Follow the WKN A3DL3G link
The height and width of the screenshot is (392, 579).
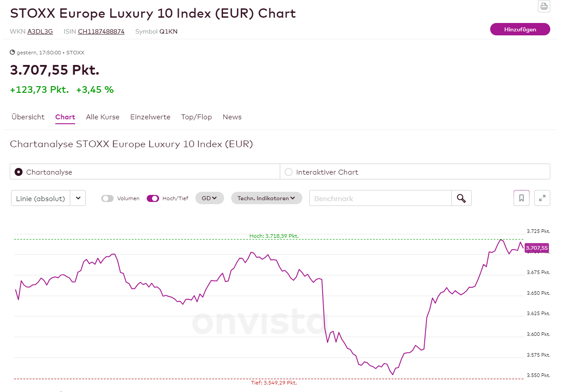40,31
